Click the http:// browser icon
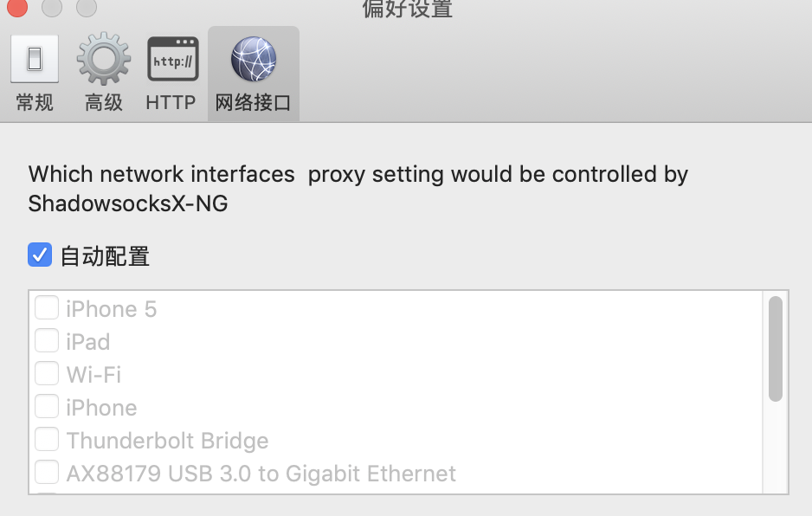The width and height of the screenshot is (812, 516). click(171, 59)
